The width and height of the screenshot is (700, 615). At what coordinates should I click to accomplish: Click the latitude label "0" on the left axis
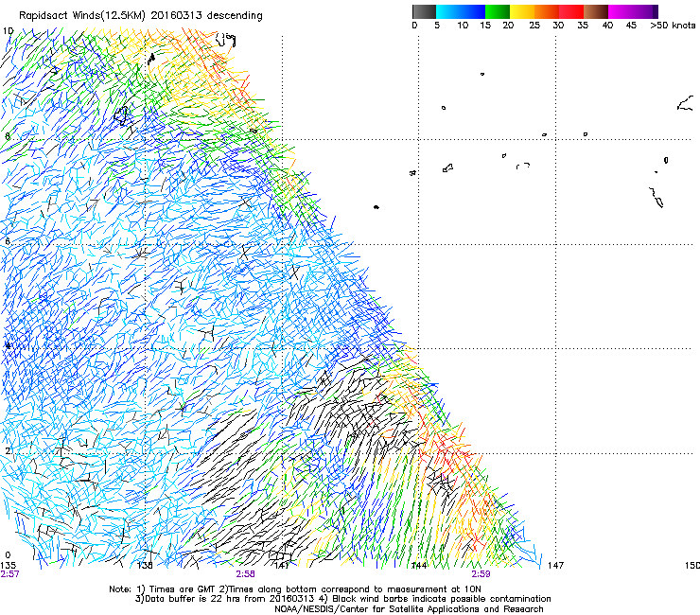8,555
